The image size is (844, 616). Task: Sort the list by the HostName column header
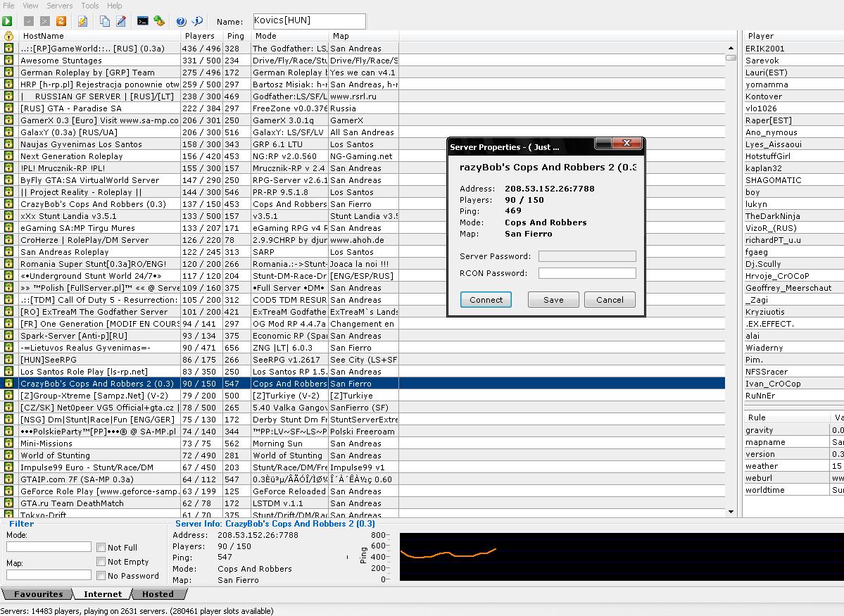[99, 36]
